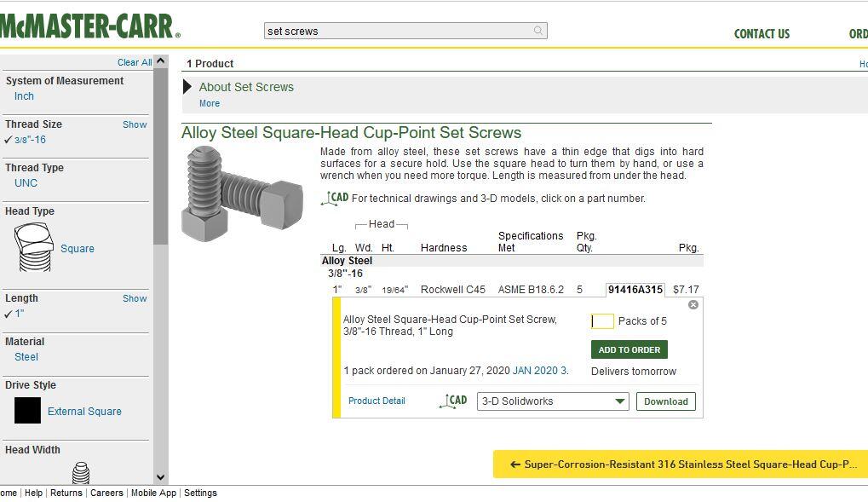Click the packs quantity input field
The height and width of the screenshot is (502, 868).
pyautogui.click(x=602, y=321)
